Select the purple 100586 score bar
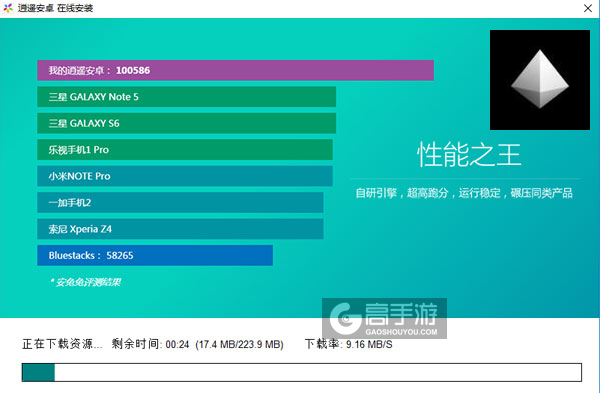The image size is (600, 393). pos(235,70)
